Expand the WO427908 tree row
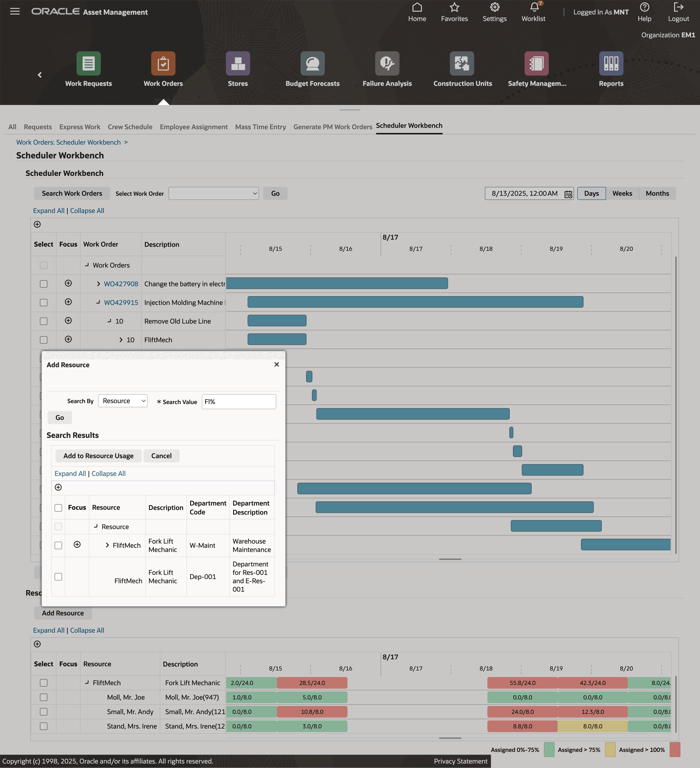The width and height of the screenshot is (700, 768). [x=98, y=284]
